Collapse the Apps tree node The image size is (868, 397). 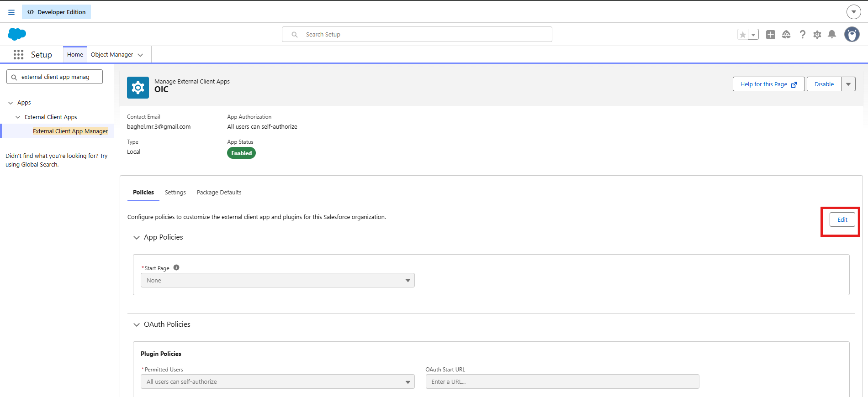(x=11, y=103)
